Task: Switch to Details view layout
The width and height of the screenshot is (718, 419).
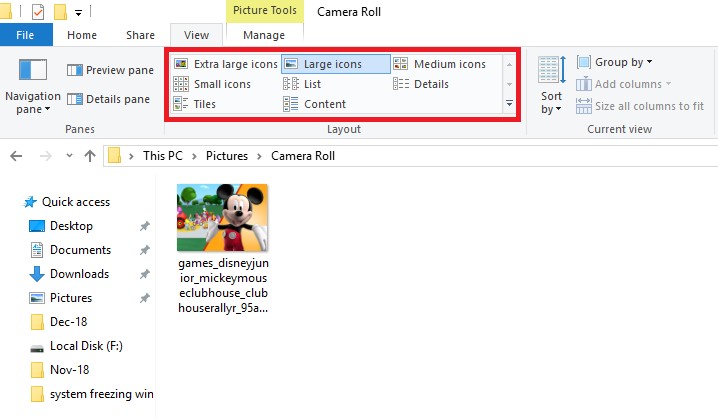Action: (421, 84)
